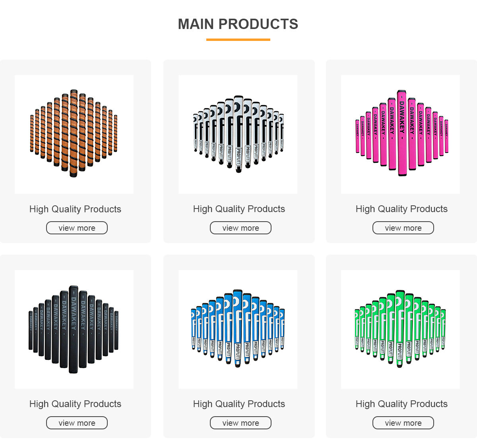Click 'High Quality Products' title under orange grips
Image resolution: width=477 pixels, height=448 pixels.
click(75, 209)
